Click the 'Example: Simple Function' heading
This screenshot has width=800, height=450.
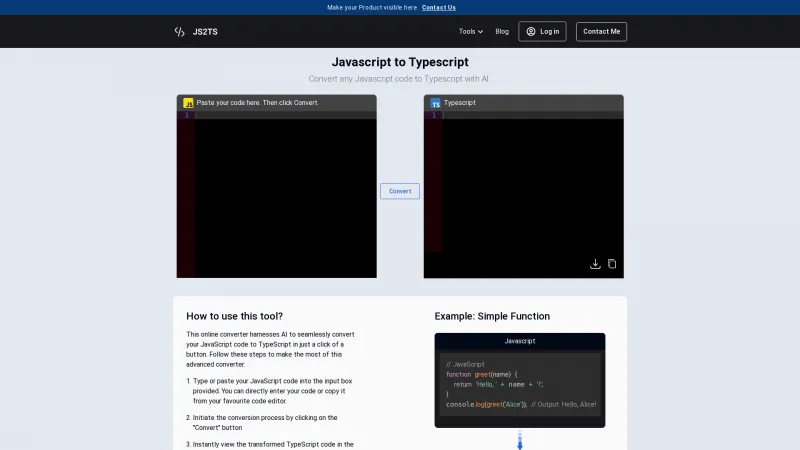(x=492, y=316)
